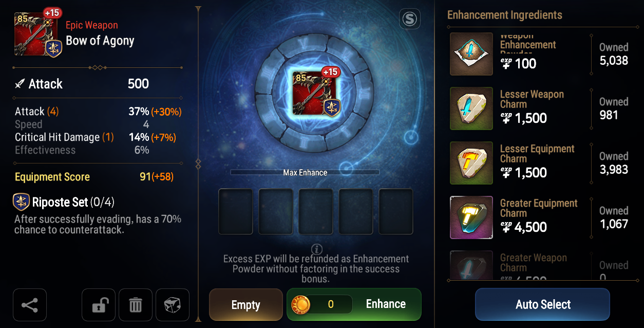Select the dimmed Greater Weapon Charm
644x328 pixels.
pyautogui.click(x=471, y=265)
